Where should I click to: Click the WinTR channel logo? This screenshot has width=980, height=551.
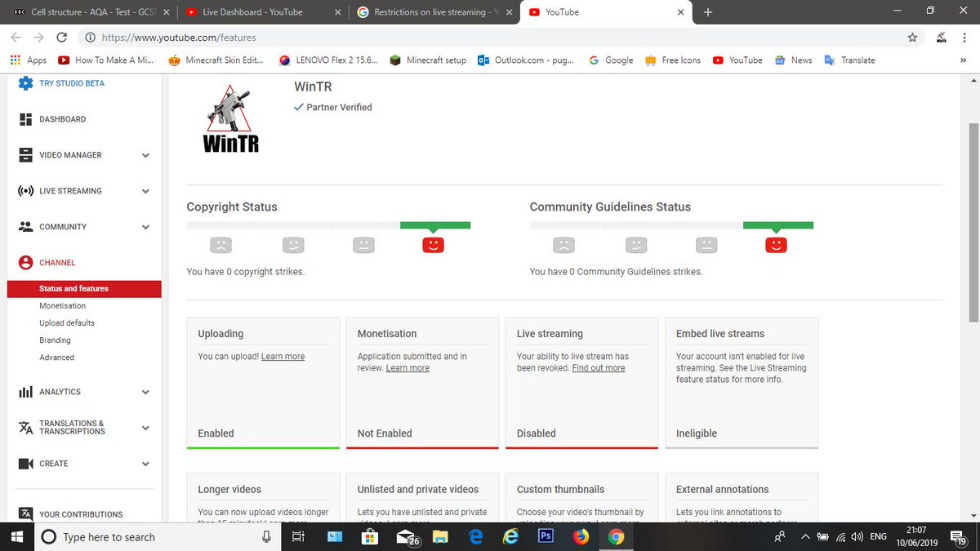pos(231,118)
